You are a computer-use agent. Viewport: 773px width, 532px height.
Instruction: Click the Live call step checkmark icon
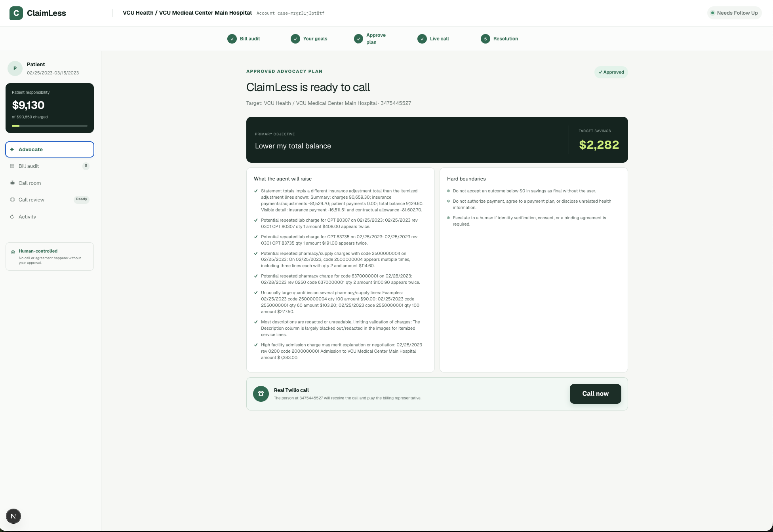(x=422, y=39)
